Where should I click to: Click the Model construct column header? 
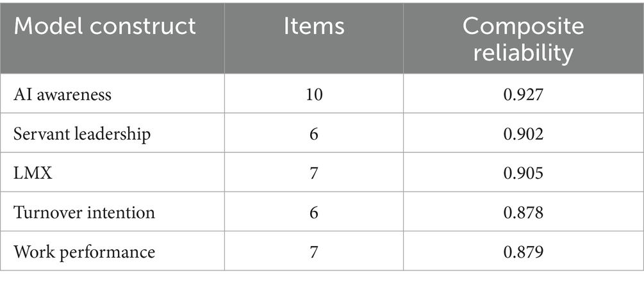tap(106, 26)
